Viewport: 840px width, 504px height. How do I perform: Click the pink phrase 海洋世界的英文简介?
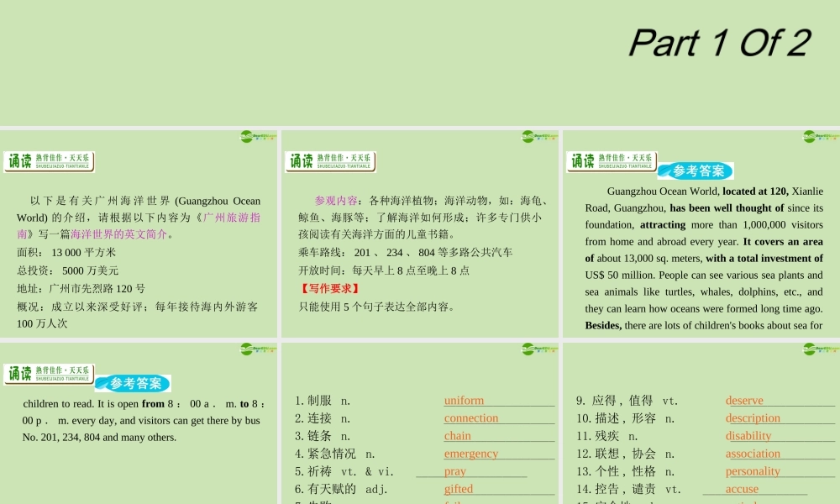point(118,234)
